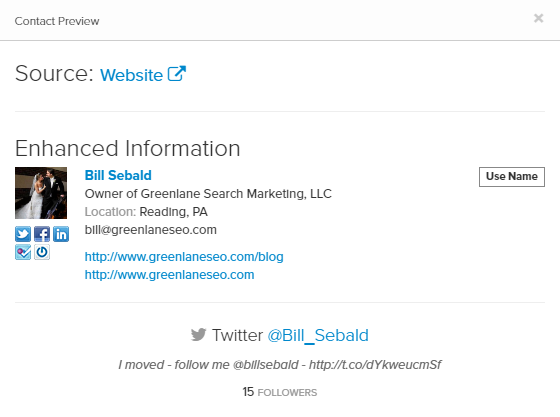Screen dimensions: 560x417
Task: Click the 15 Followers count
Action: 280,392
